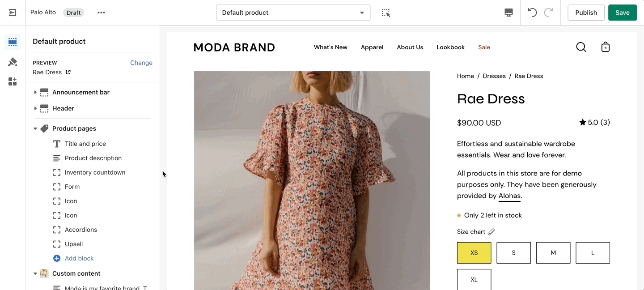644x290 pixels.
Task: Open the shopping bag cart icon
Action: pyautogui.click(x=606, y=47)
